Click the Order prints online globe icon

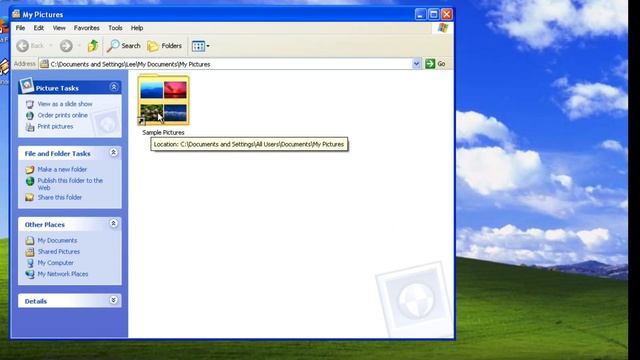pyautogui.click(x=30, y=116)
